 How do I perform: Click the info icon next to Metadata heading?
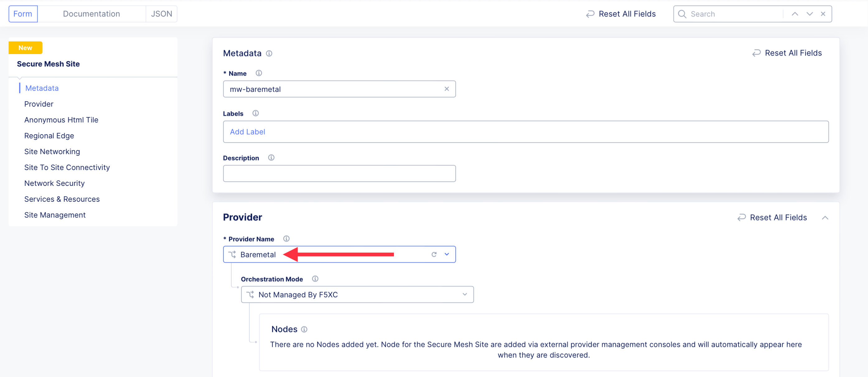(269, 53)
